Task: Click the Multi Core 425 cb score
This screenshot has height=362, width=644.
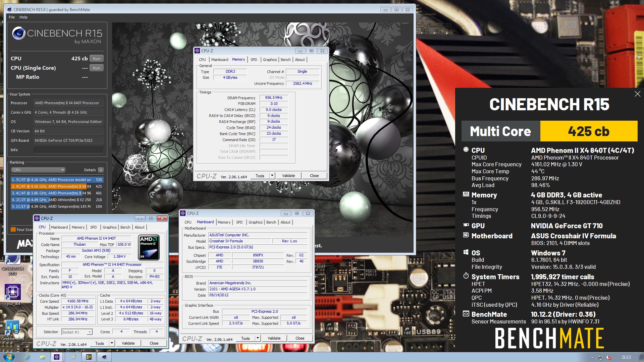Action: click(589, 131)
